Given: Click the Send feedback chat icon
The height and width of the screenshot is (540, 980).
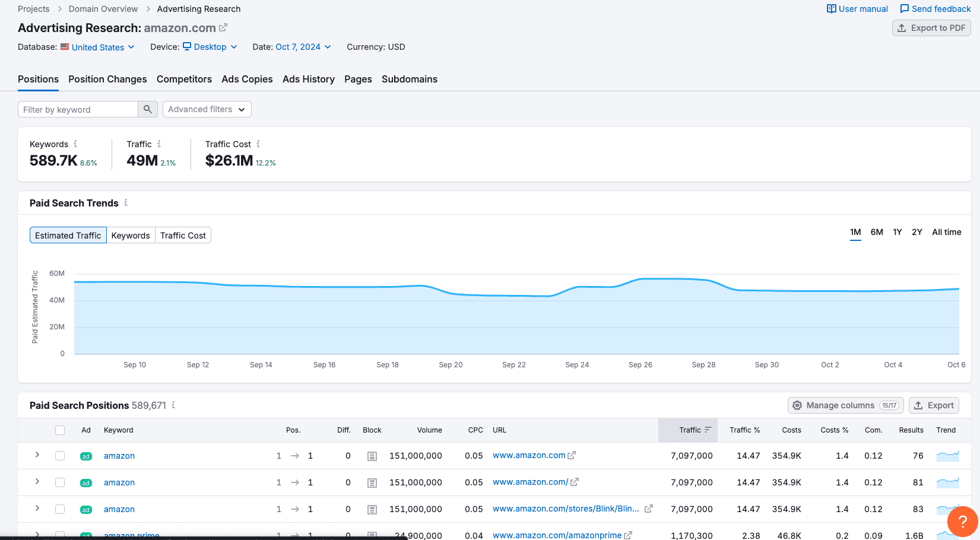Looking at the screenshot, I should (905, 9).
